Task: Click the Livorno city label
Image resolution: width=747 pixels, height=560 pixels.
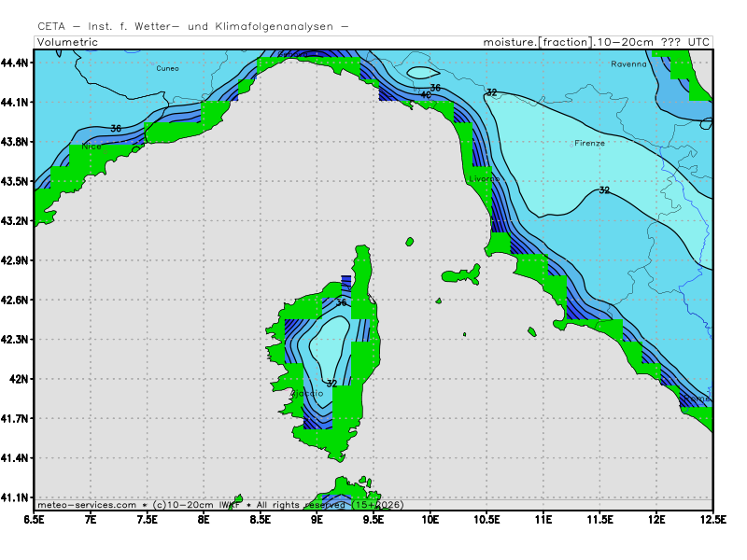Action: (x=485, y=178)
